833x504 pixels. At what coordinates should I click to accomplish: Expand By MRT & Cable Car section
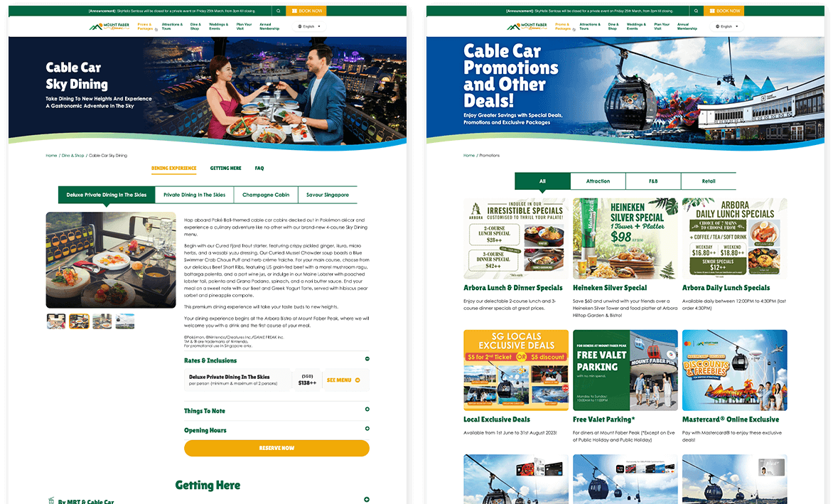tap(367, 500)
